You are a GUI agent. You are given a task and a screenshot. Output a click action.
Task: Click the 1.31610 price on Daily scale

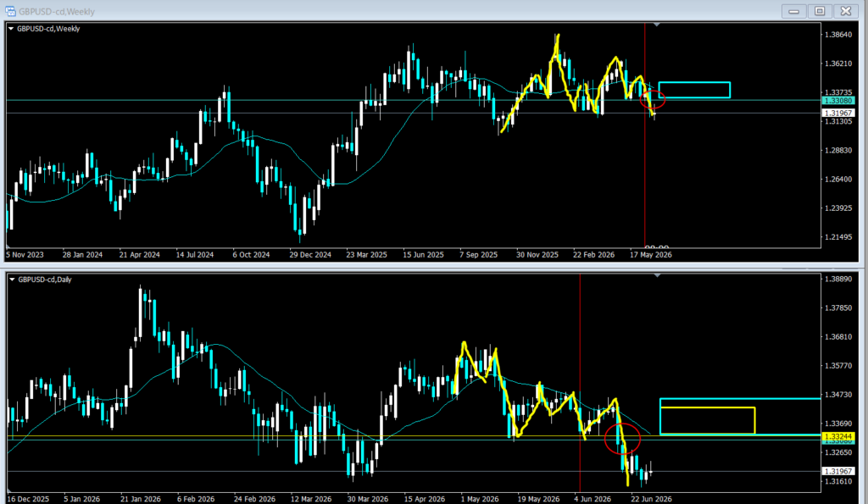(838, 481)
